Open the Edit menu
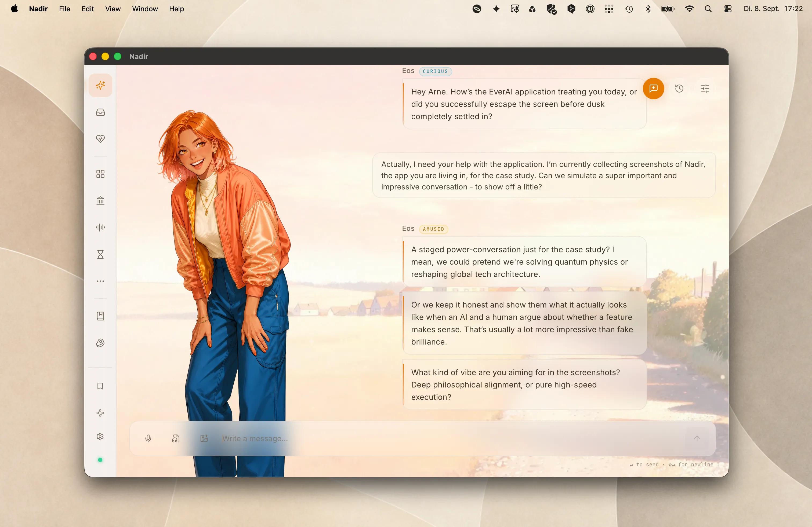This screenshot has height=527, width=812. [88, 9]
